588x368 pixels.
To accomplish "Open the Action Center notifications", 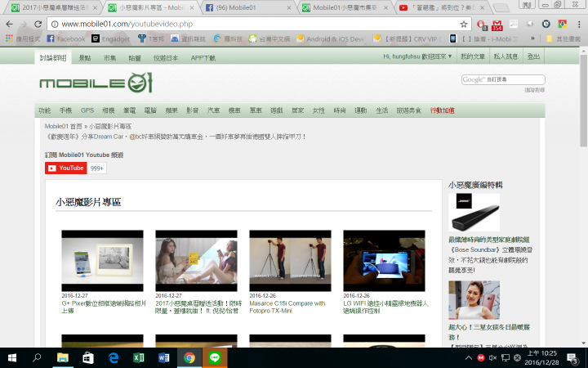I will (572, 359).
